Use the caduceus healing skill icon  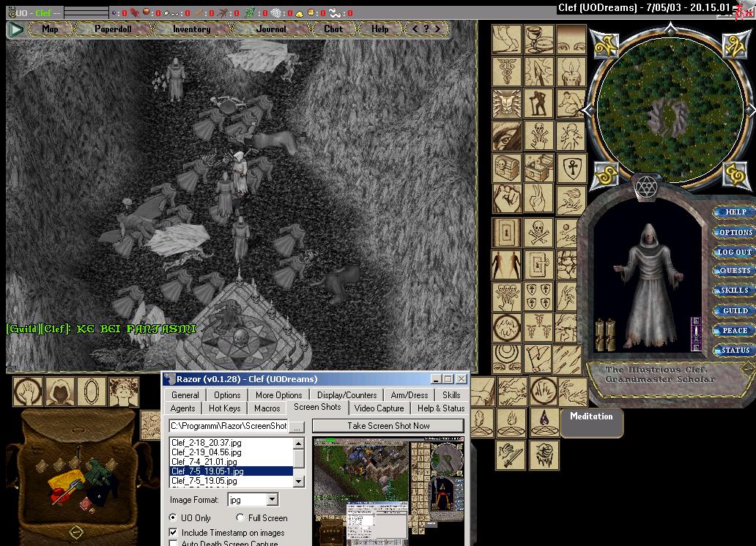pos(506,71)
